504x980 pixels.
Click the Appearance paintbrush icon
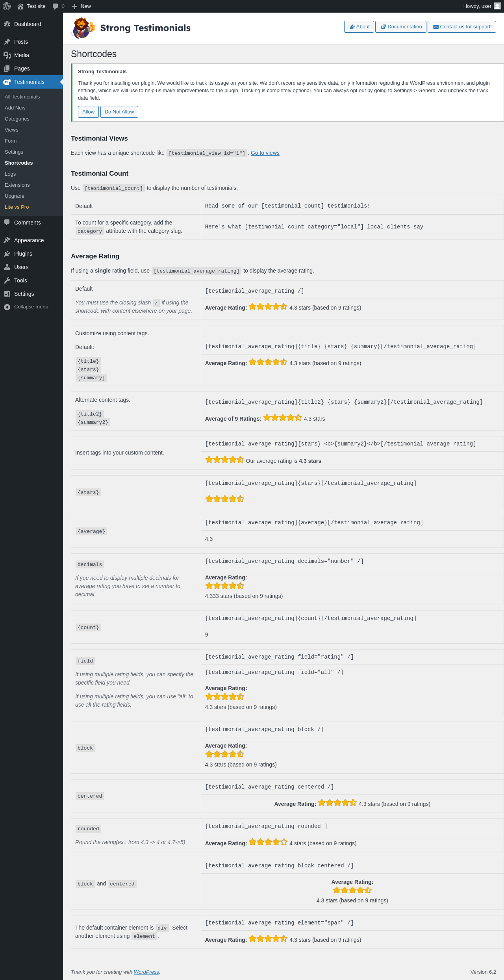[x=7, y=240]
